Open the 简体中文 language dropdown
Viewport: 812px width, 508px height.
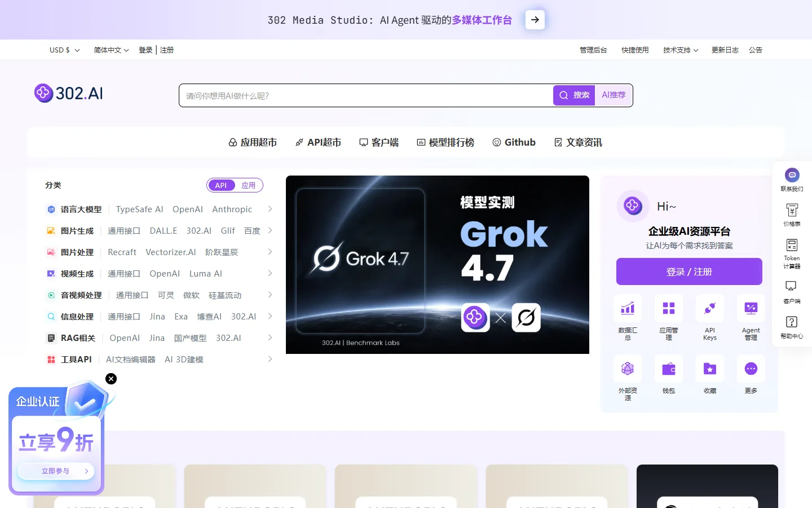tap(111, 50)
